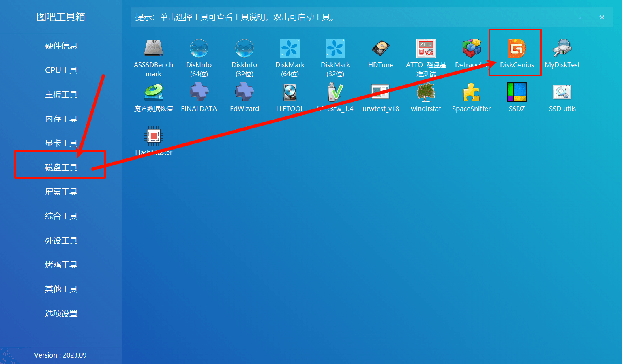This screenshot has width=622, height=364.
Task: Launch the AS SSD Benchmark tool icon
Action: (x=153, y=49)
